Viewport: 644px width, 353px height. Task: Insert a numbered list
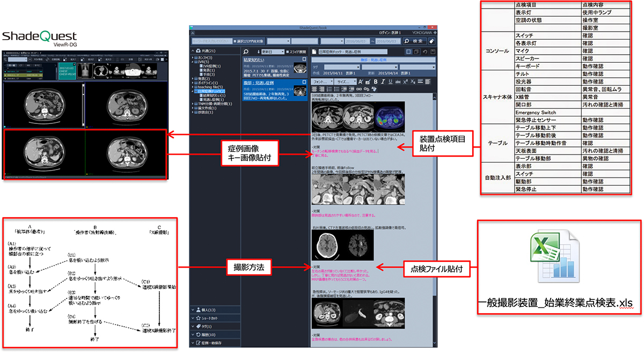330,89
